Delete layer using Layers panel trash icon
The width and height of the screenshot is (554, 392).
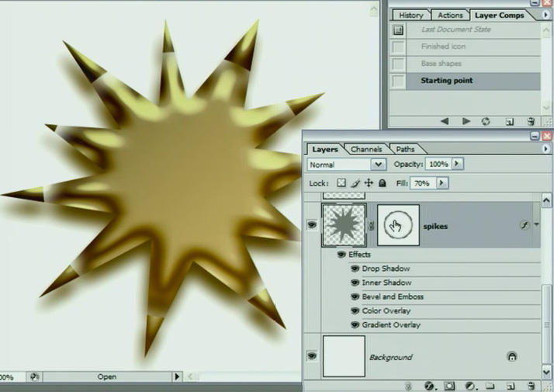pyautogui.click(x=531, y=386)
